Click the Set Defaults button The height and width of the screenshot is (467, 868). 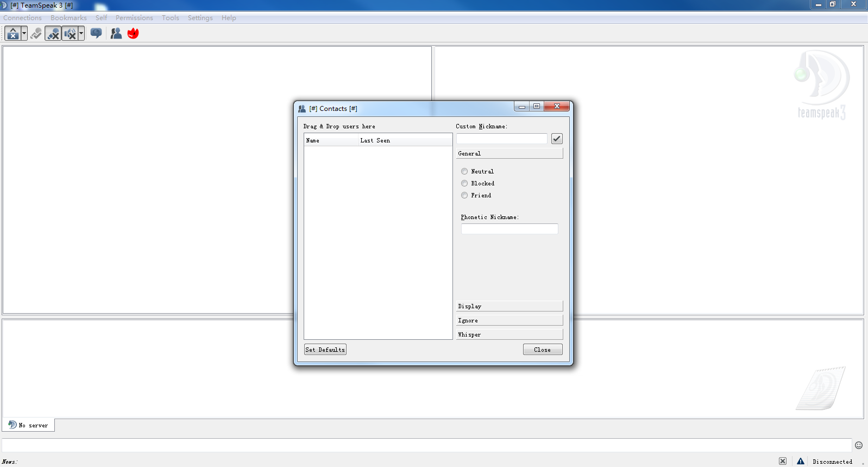(325, 350)
